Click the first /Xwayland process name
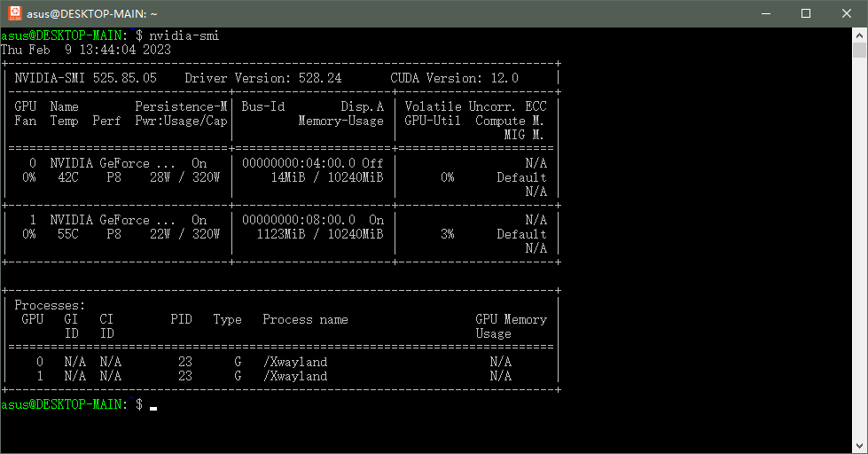The image size is (868, 454). (294, 362)
